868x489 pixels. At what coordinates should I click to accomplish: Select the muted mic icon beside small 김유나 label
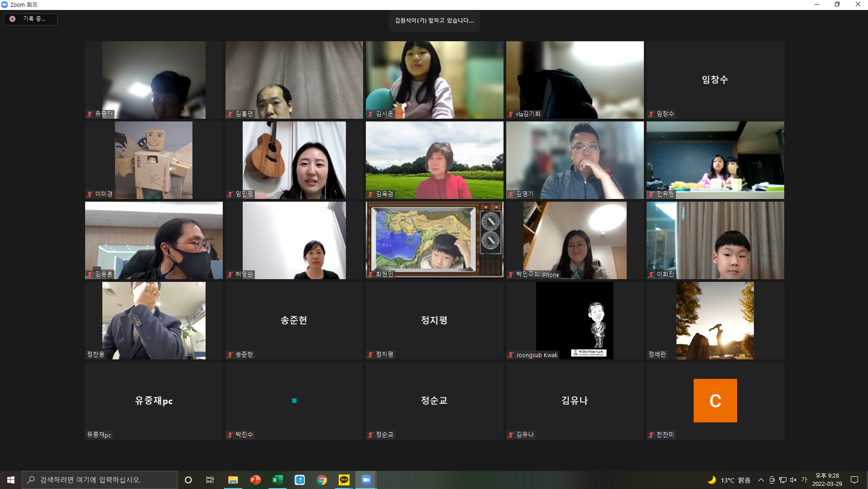click(511, 435)
